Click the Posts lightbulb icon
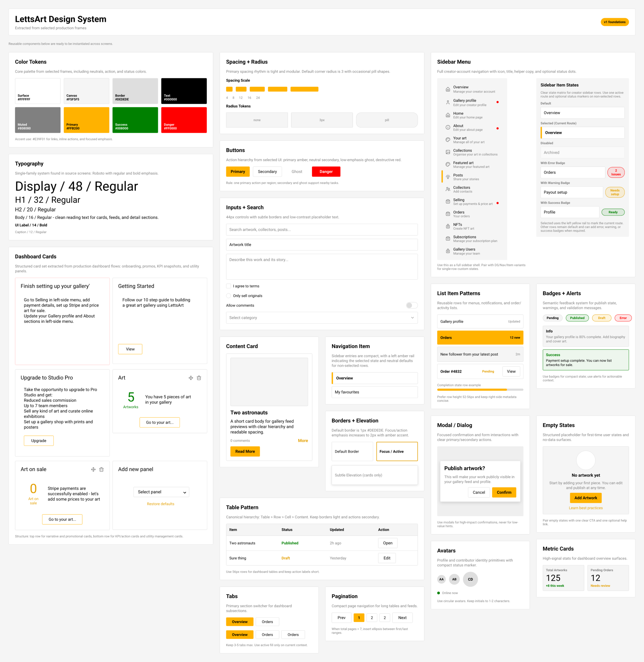The width and height of the screenshot is (644, 662). [x=448, y=177]
